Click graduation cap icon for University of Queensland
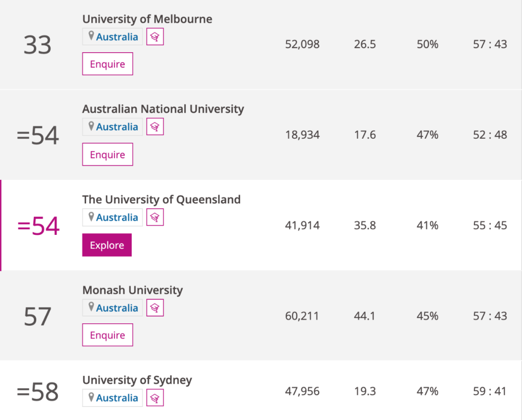 pos(155,217)
